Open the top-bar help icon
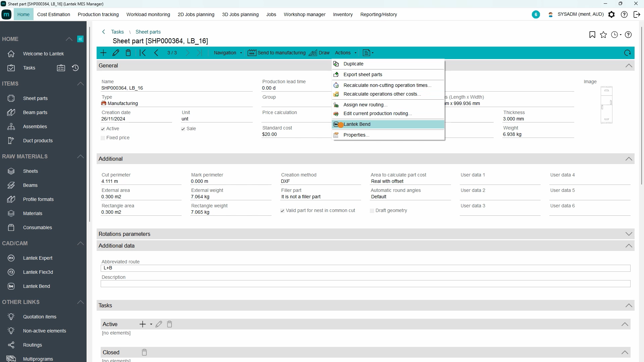 pos(624,14)
